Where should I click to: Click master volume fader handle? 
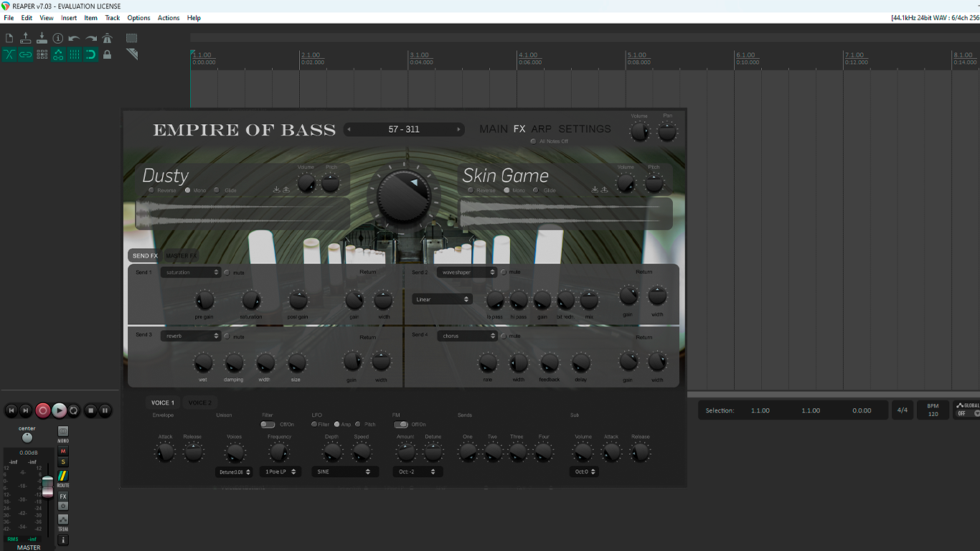pos(47,486)
